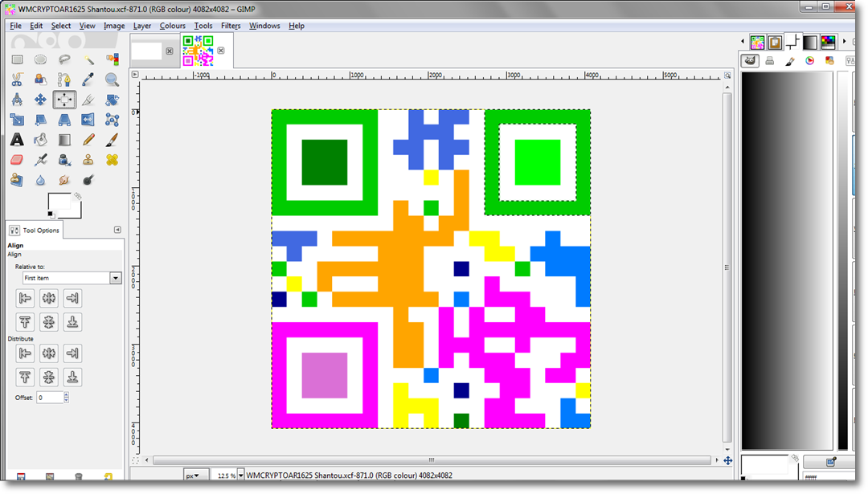Select the Crop knife tool
Viewport: 868px width, 494px height.
[x=88, y=100]
